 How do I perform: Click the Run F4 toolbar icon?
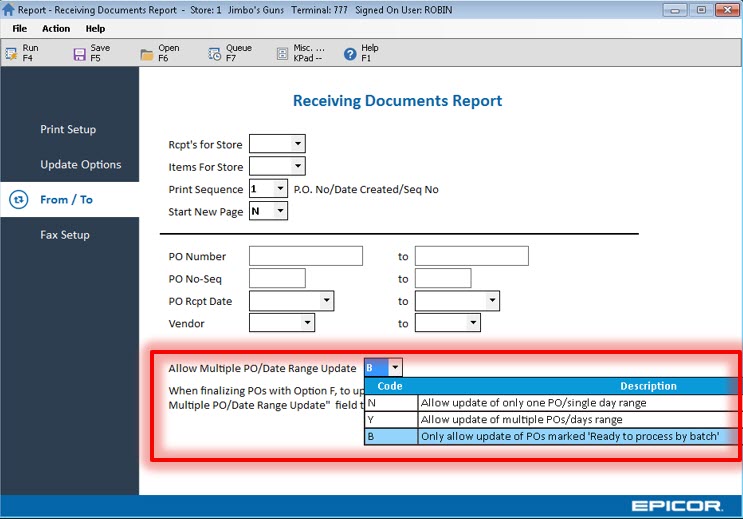pos(13,54)
